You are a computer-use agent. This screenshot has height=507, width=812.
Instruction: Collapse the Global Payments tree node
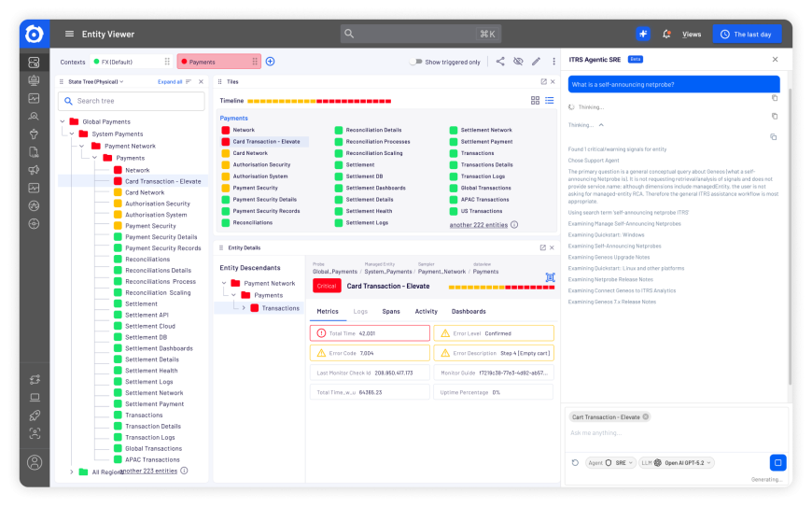63,121
